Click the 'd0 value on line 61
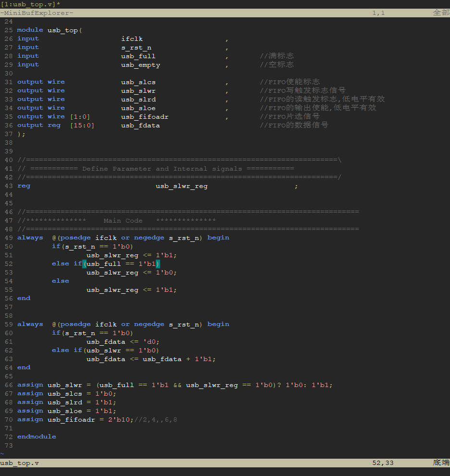The image size is (450, 476). click(x=150, y=342)
